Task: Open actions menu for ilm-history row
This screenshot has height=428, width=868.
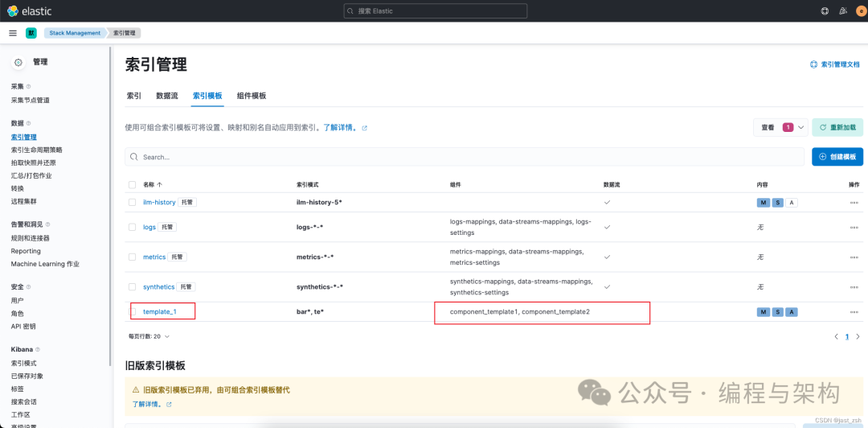Action: 854,203
